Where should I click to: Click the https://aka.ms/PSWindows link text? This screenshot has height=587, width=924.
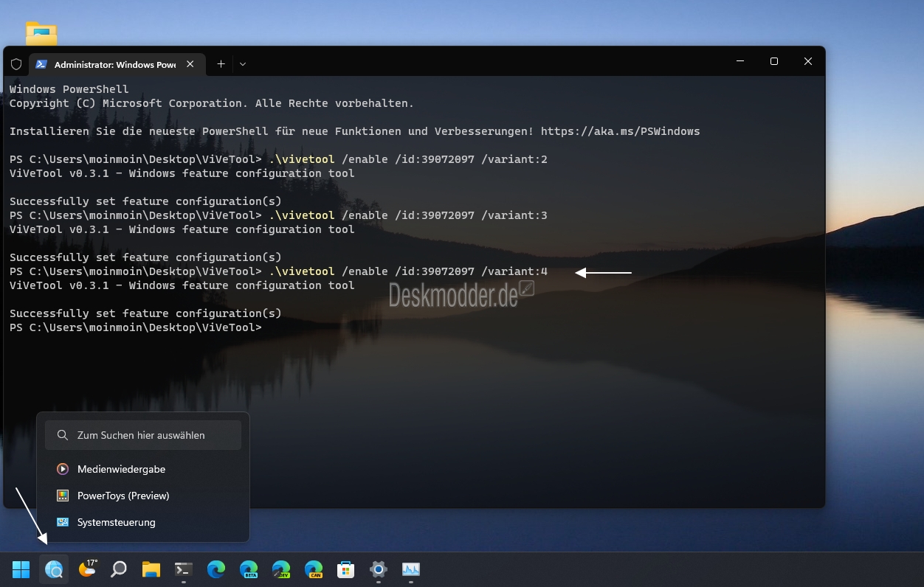pos(620,131)
